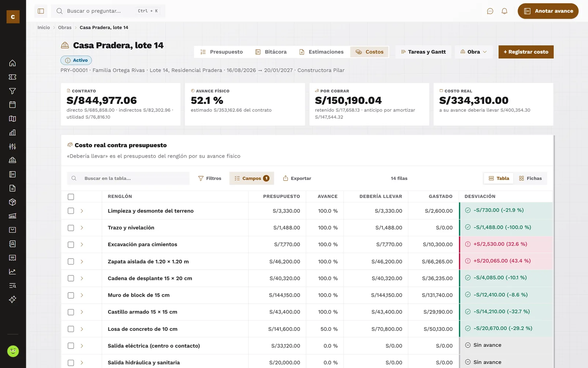Image resolution: width=588 pixels, height=368 pixels.
Task: Open the hard hat icon in sidebar
Action: 12,160
